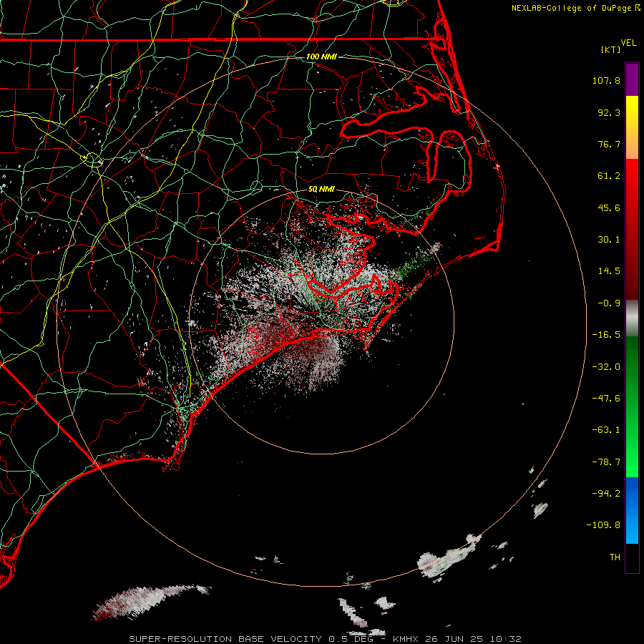644x644 pixels.
Task: Click the 30.1 velocity scale value
Action: tap(609, 240)
